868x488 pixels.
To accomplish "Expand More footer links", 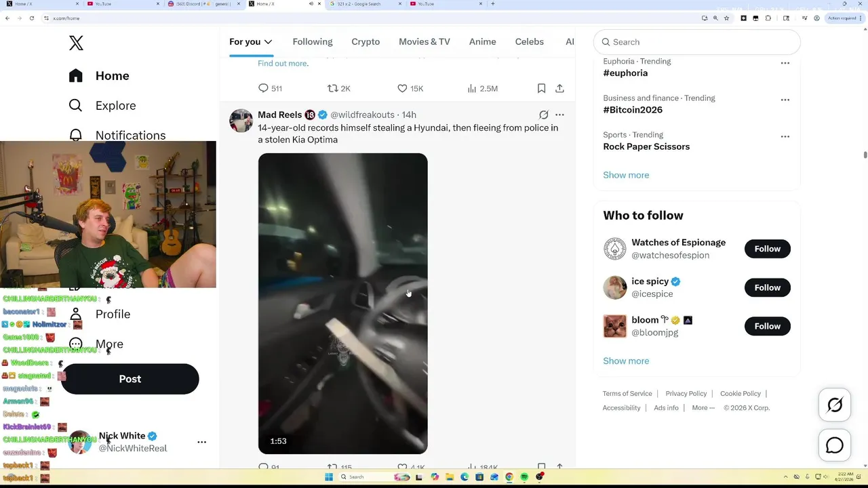I will pos(703,408).
